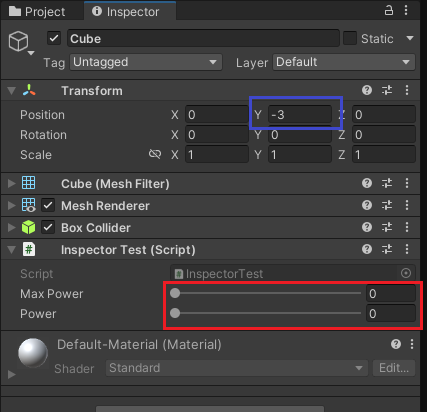The width and height of the screenshot is (427, 412).
Task: Switch to the Project tab
Action: click(37, 12)
